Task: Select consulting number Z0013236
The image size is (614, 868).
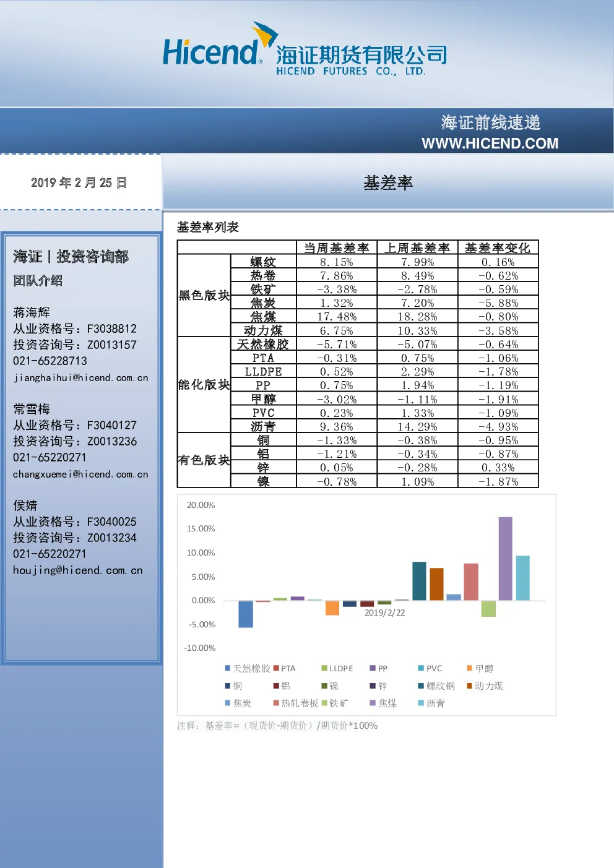Action: 112,441
